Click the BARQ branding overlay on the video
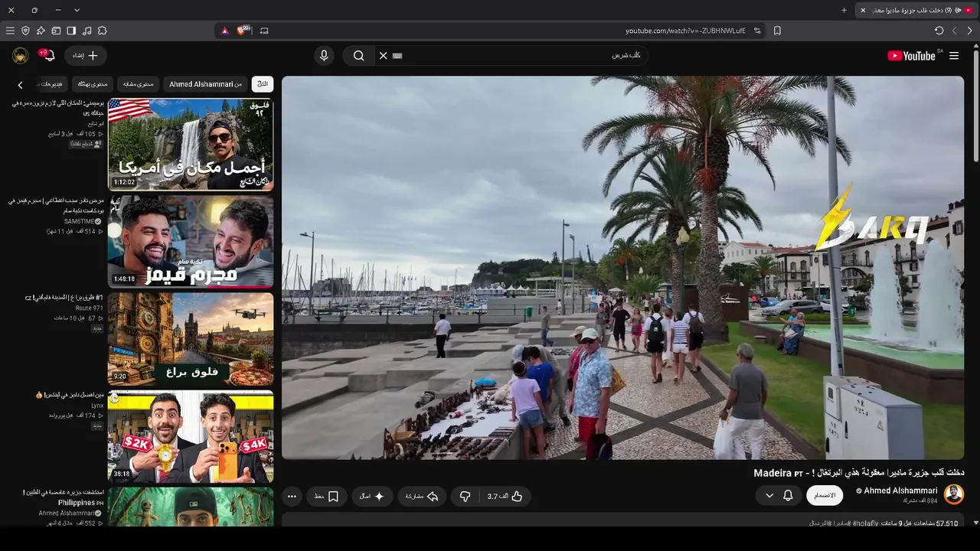This screenshot has height=551, width=980. point(873,218)
